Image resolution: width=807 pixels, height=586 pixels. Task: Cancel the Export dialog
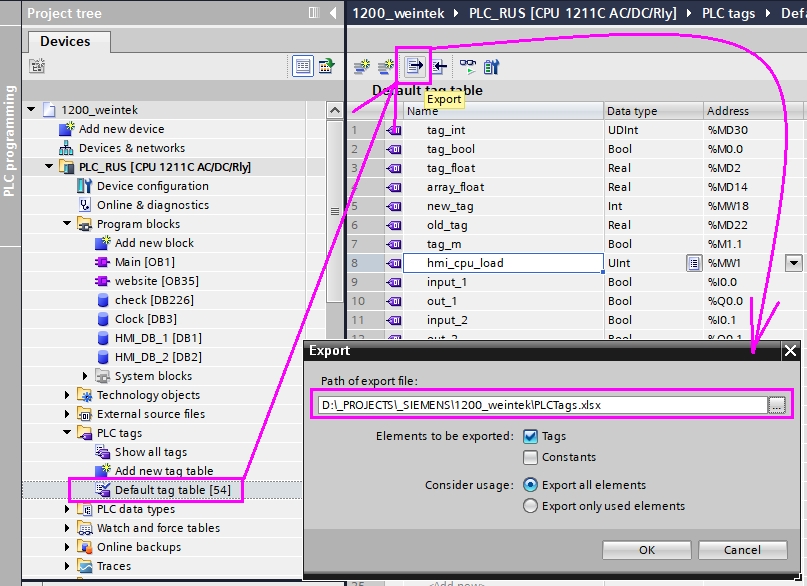[x=742, y=550]
